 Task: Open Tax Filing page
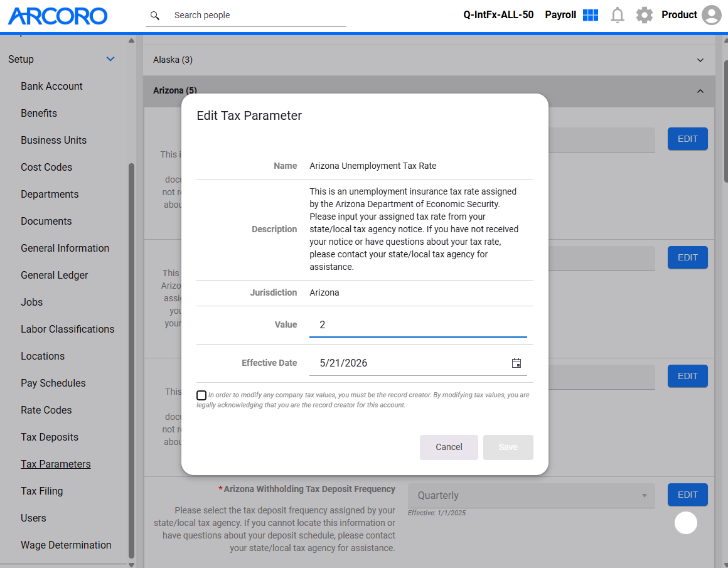click(x=42, y=491)
